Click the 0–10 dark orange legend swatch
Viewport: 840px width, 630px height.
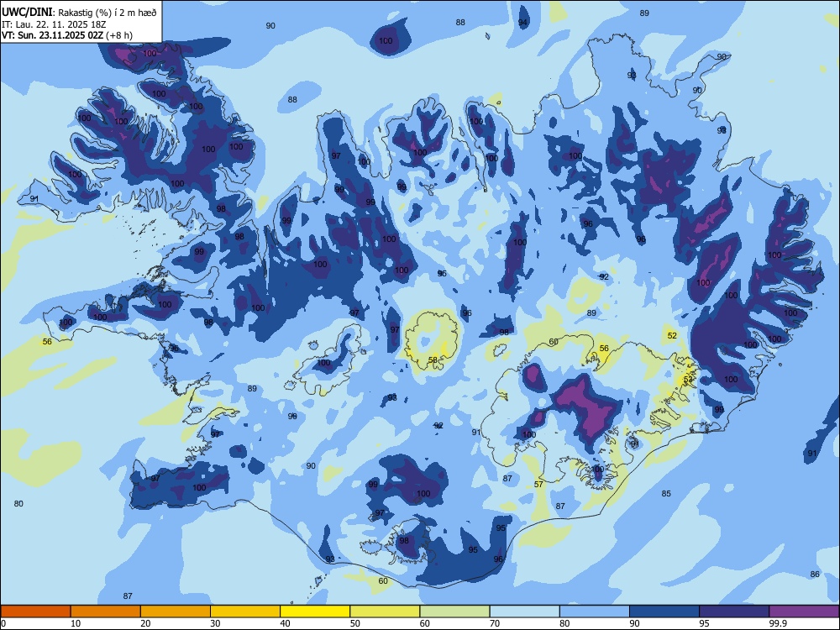click(x=35, y=612)
